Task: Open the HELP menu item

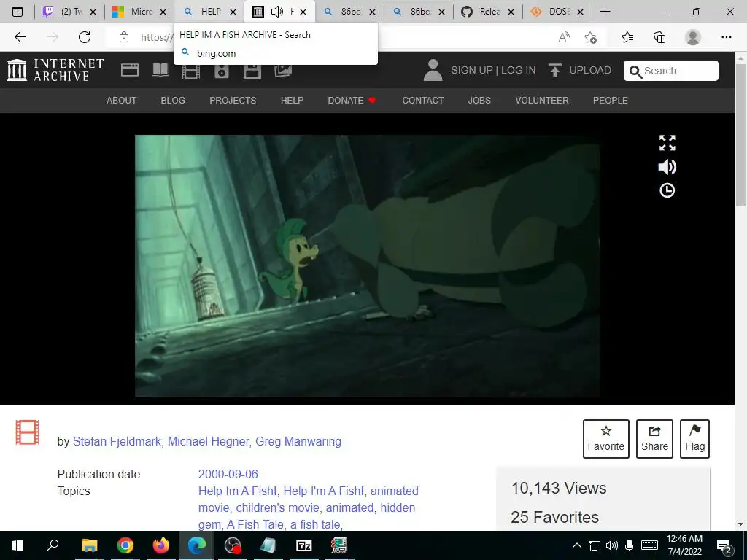Action: coord(292,101)
